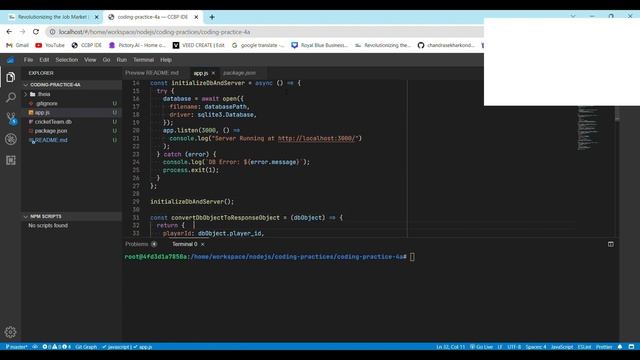Open the Run menu
Screen dimensions: 640x360
pos(122,60)
